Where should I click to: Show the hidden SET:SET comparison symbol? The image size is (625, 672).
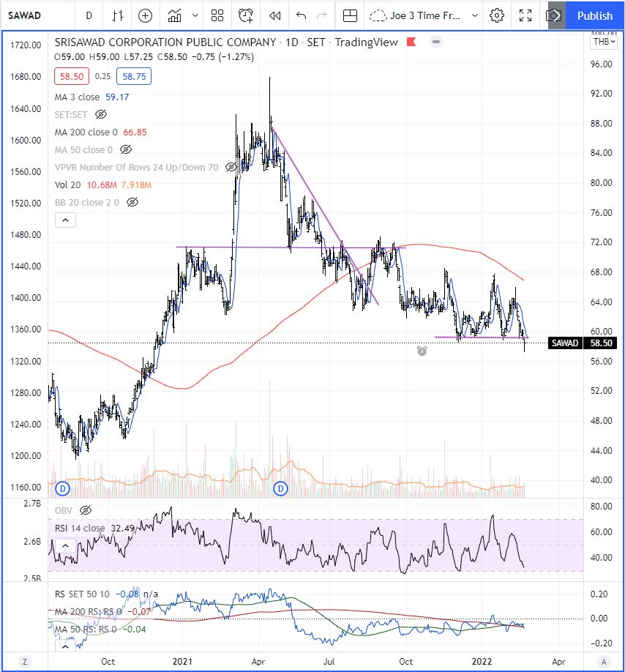click(x=101, y=115)
